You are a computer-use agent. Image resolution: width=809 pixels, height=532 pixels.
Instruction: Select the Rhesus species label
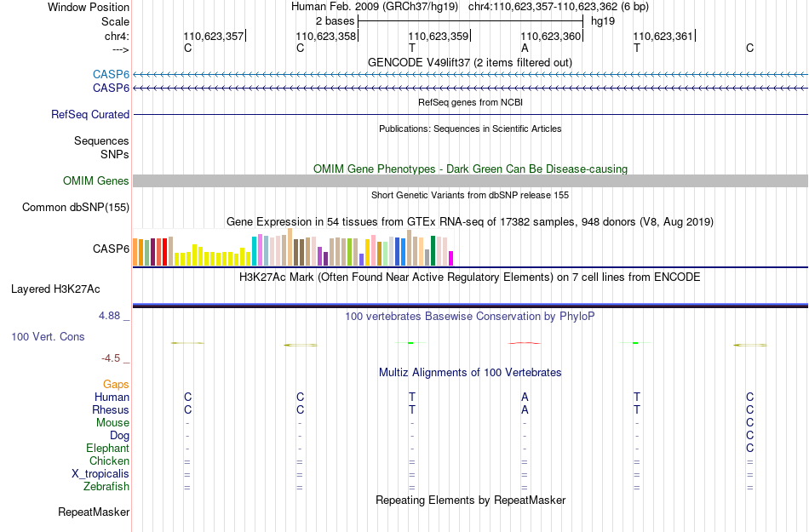(111, 409)
